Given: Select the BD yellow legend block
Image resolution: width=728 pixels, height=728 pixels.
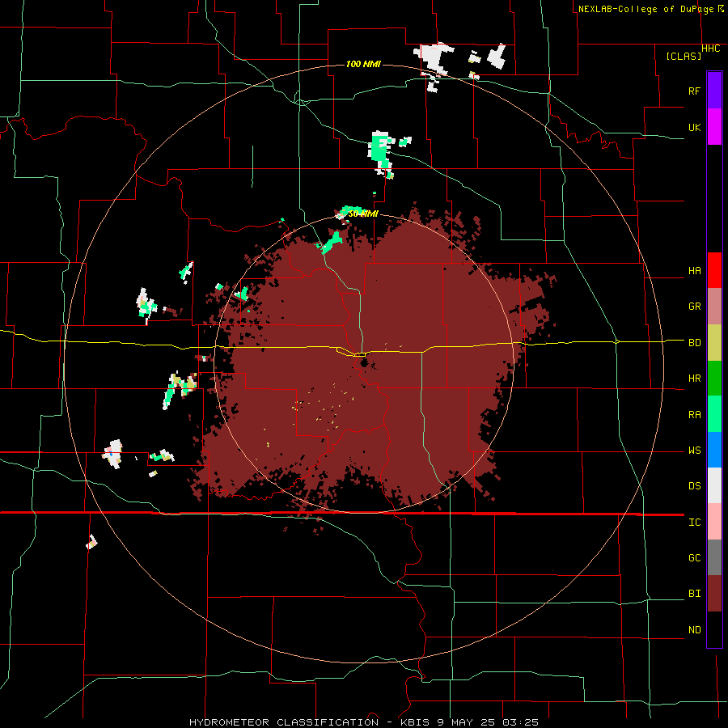Looking at the screenshot, I should tap(714, 343).
